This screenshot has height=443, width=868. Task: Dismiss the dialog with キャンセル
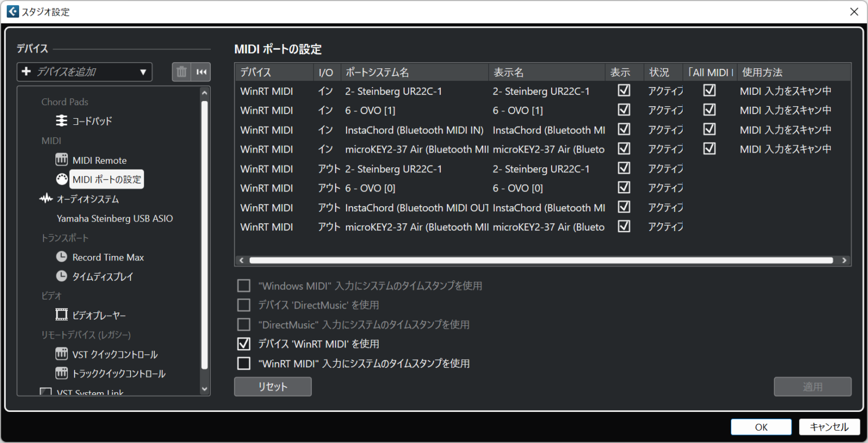828,427
